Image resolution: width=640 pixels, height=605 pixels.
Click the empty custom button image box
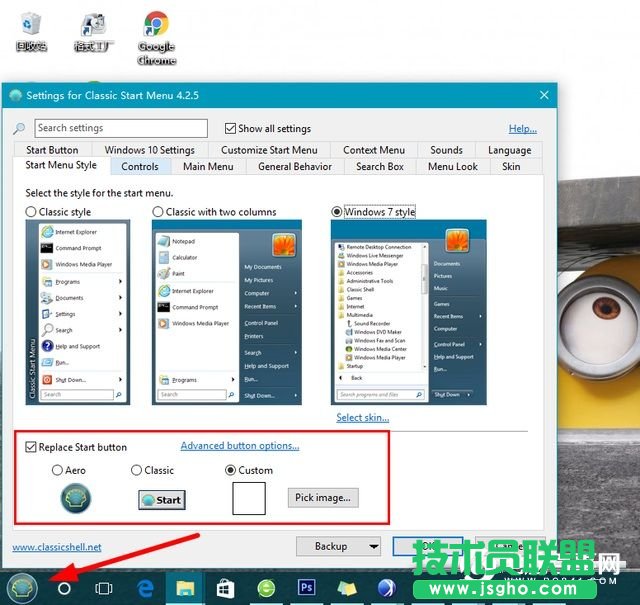click(x=249, y=498)
